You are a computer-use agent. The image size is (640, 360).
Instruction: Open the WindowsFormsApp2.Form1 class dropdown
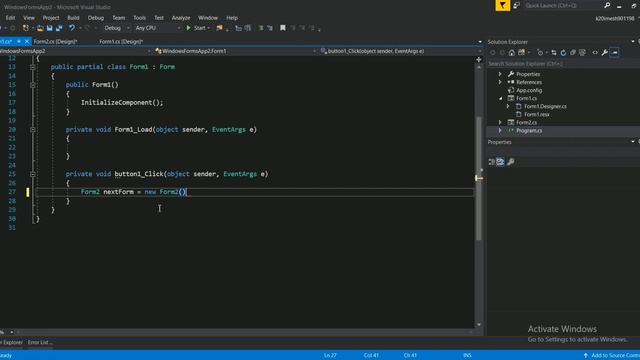coord(235,51)
